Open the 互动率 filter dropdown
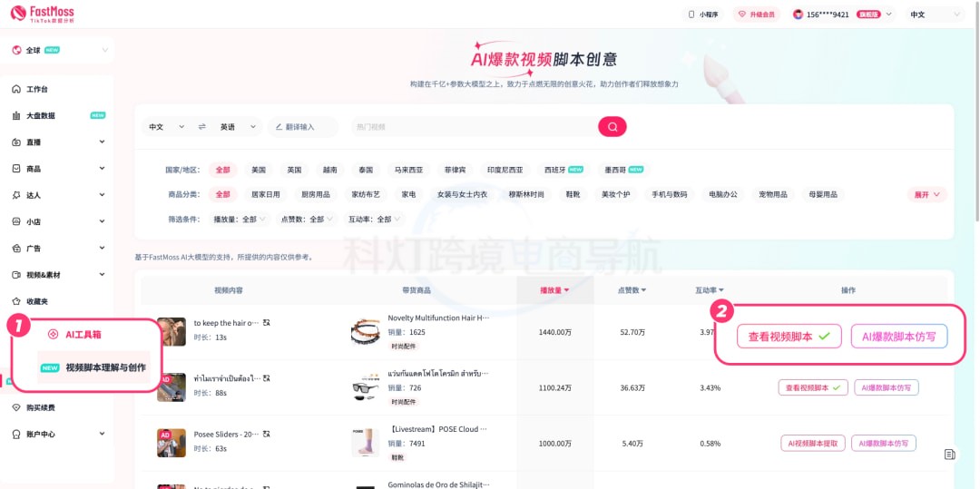This screenshot has height=489, width=980. click(375, 220)
